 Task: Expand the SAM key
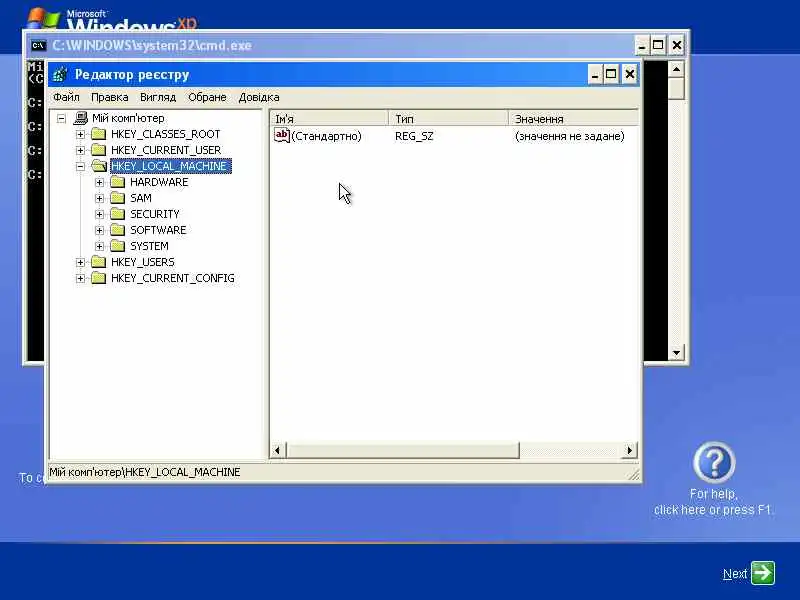[x=99, y=198]
